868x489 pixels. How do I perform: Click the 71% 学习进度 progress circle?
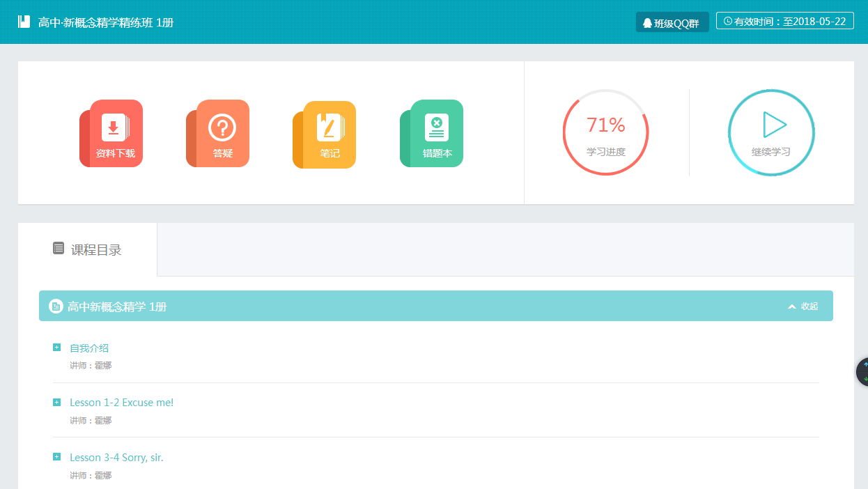[605, 132]
